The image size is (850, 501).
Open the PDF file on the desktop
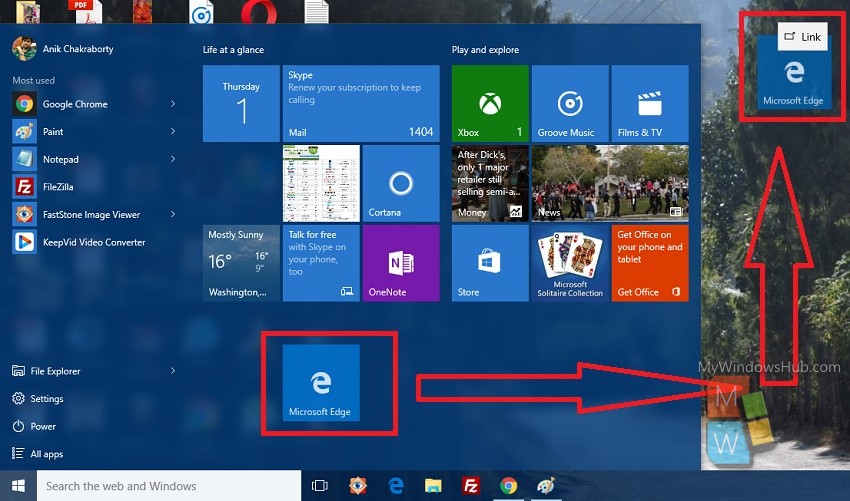[x=87, y=11]
